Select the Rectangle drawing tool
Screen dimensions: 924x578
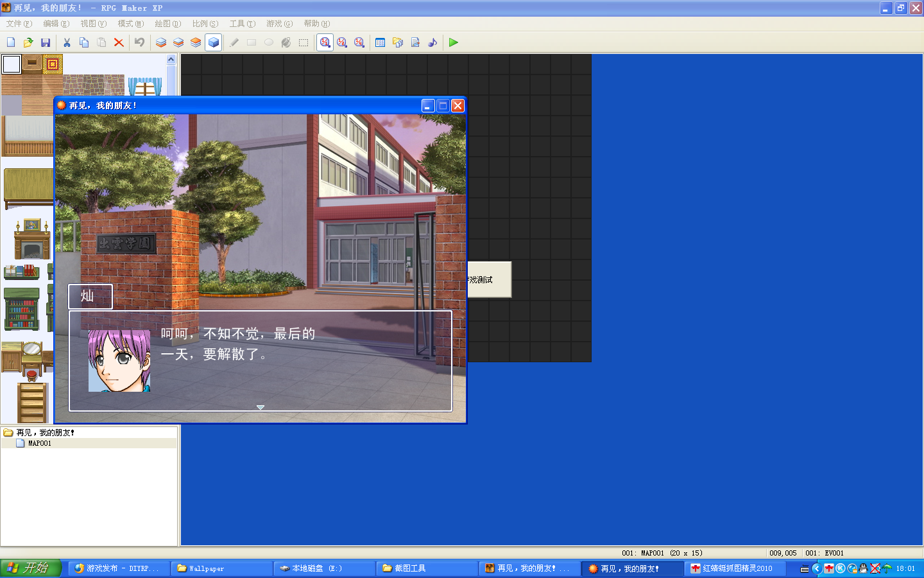click(252, 42)
